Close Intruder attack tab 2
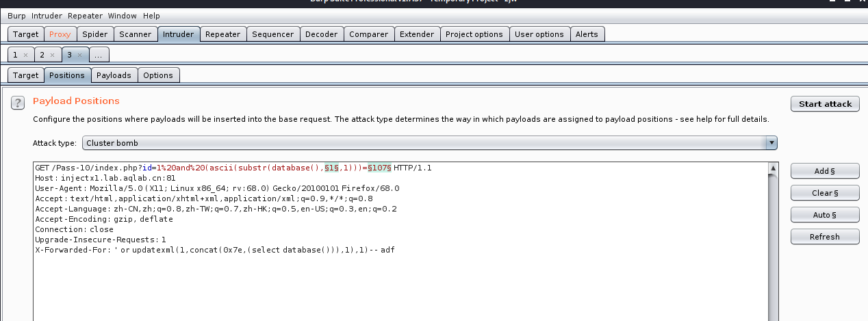This screenshot has height=321, width=868. [52, 55]
